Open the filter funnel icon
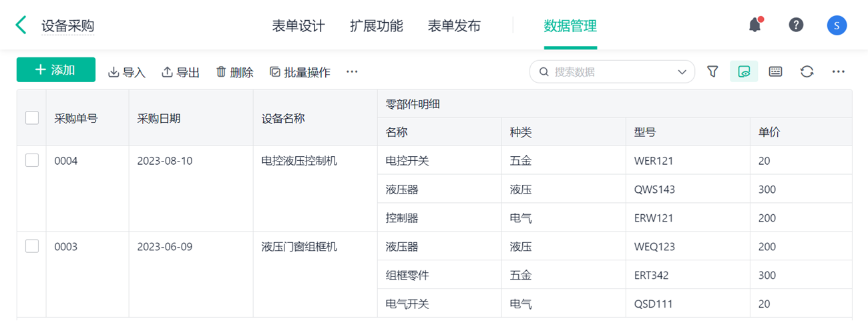 (x=712, y=71)
